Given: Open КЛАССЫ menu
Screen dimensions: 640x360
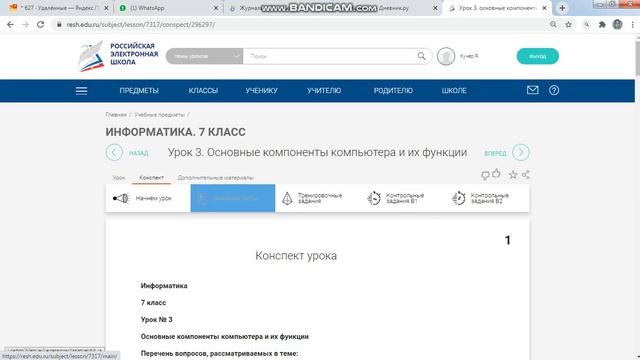Looking at the screenshot, I should coord(203,91).
